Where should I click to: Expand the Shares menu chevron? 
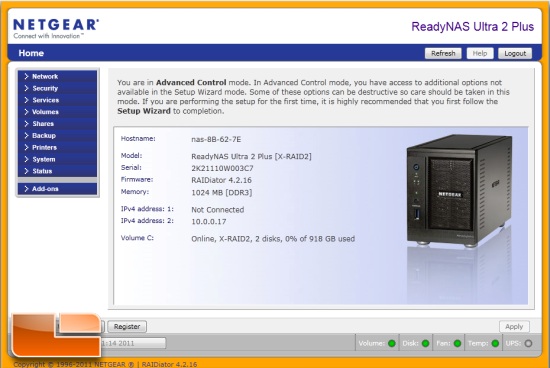tap(26, 123)
